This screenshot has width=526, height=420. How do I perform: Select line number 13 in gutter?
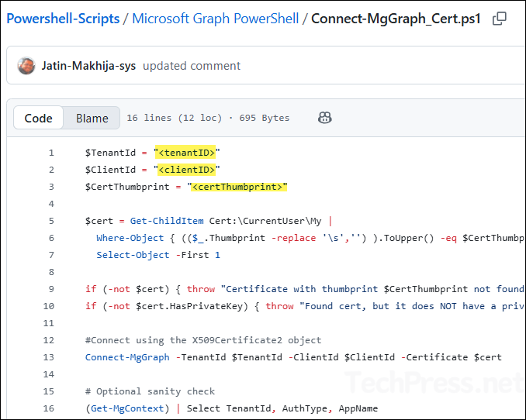click(49, 357)
